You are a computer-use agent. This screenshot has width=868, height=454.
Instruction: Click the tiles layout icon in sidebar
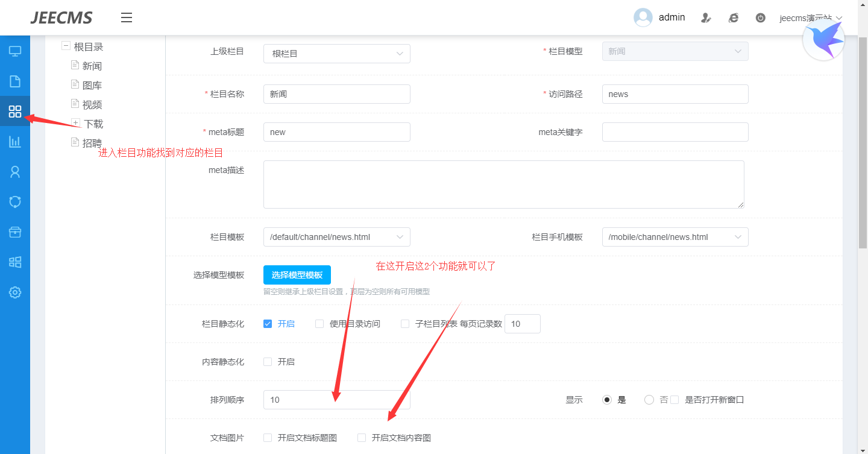tap(15, 262)
